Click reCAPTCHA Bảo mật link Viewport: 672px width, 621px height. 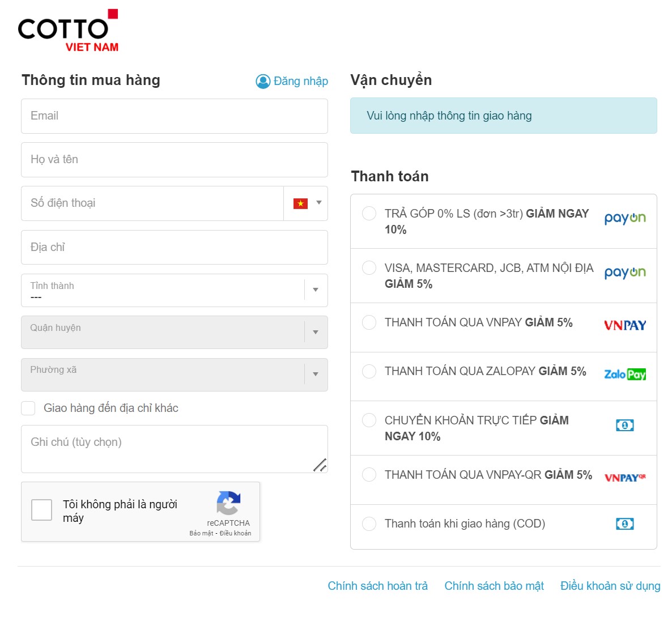pos(201,533)
